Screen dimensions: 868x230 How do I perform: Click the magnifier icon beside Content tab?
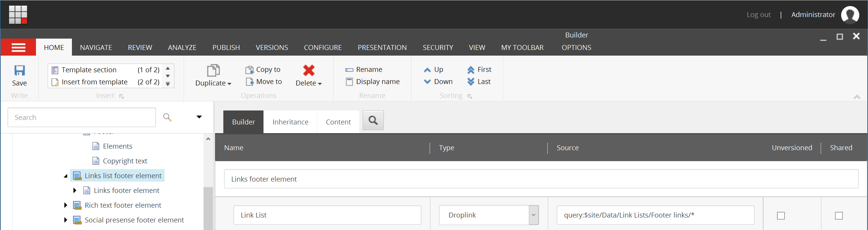pyautogui.click(x=373, y=121)
